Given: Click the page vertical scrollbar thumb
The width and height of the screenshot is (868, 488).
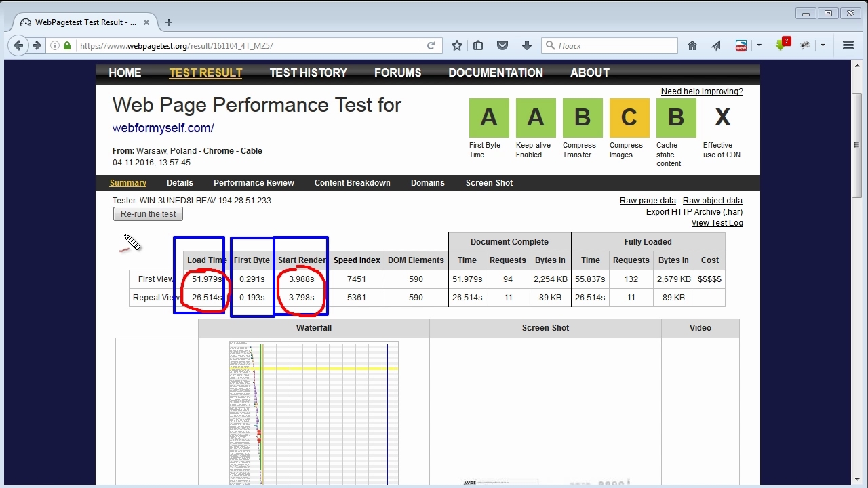Looking at the screenshot, I should pyautogui.click(x=856, y=146).
